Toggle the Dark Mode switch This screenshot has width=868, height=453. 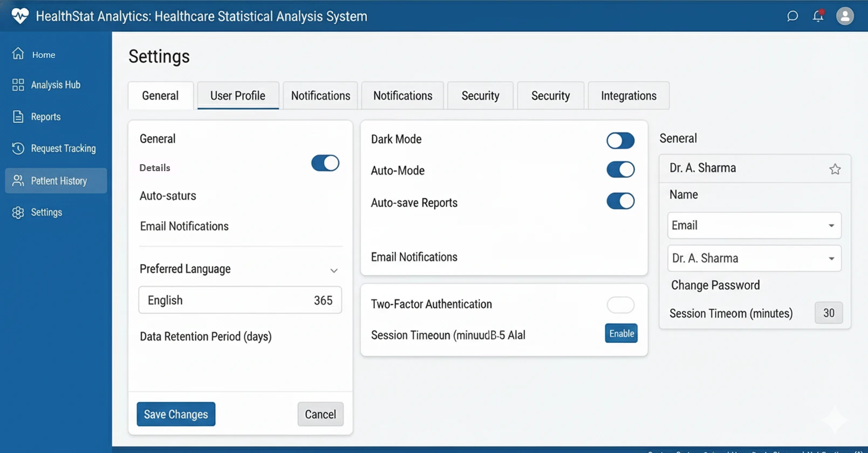coord(620,141)
